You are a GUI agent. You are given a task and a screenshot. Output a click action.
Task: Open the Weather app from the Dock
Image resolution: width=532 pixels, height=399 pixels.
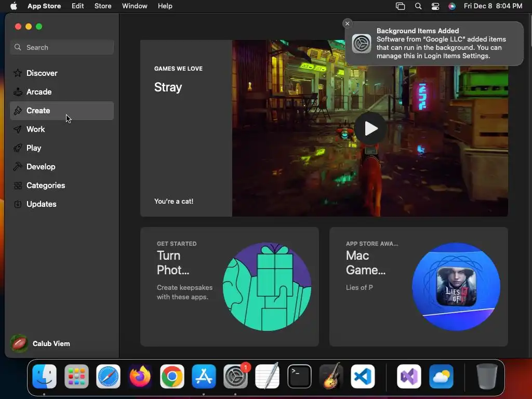pos(441,376)
